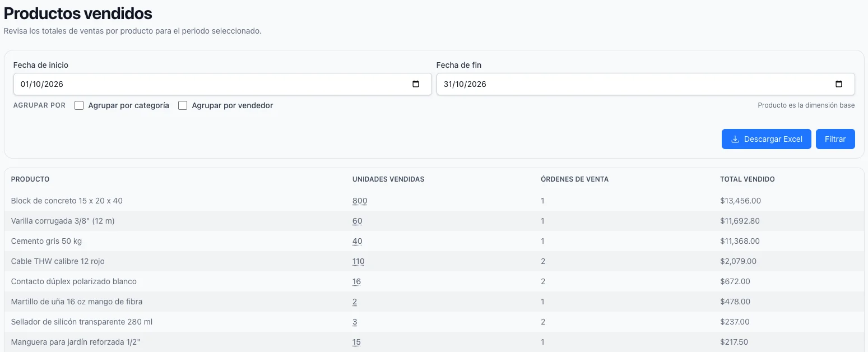Open the 15 units sold for Manguera para jardín
Image resolution: width=868 pixels, height=352 pixels.
[x=357, y=342]
